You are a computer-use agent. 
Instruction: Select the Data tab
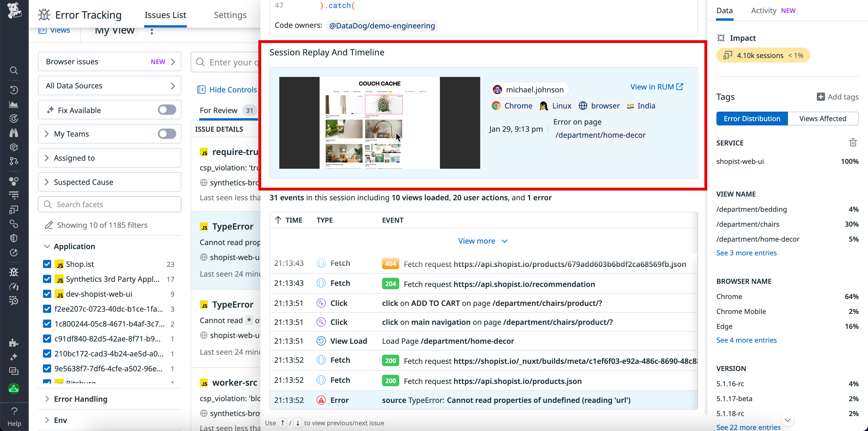tap(724, 10)
